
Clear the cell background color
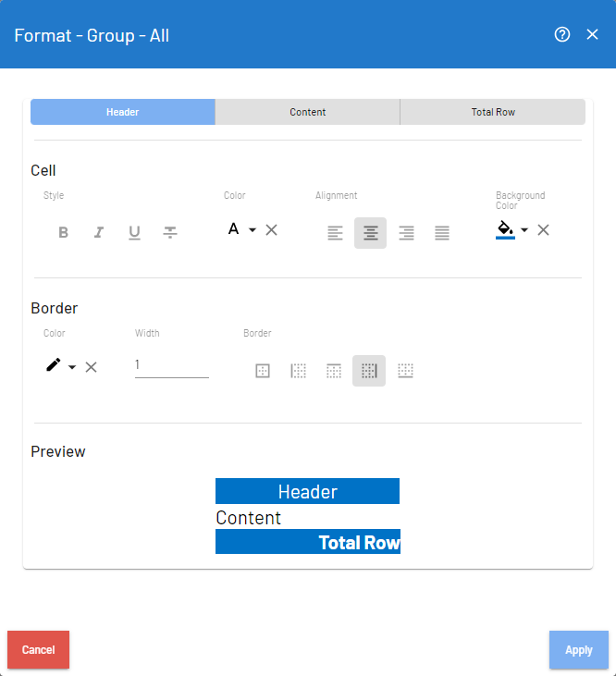tap(544, 229)
